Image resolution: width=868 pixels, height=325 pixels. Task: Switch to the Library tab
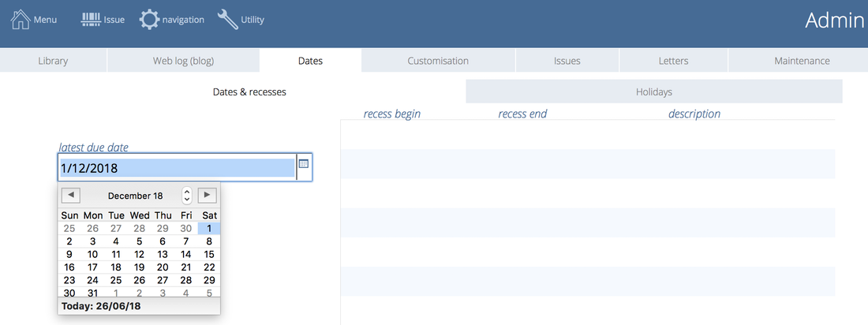[53, 61]
